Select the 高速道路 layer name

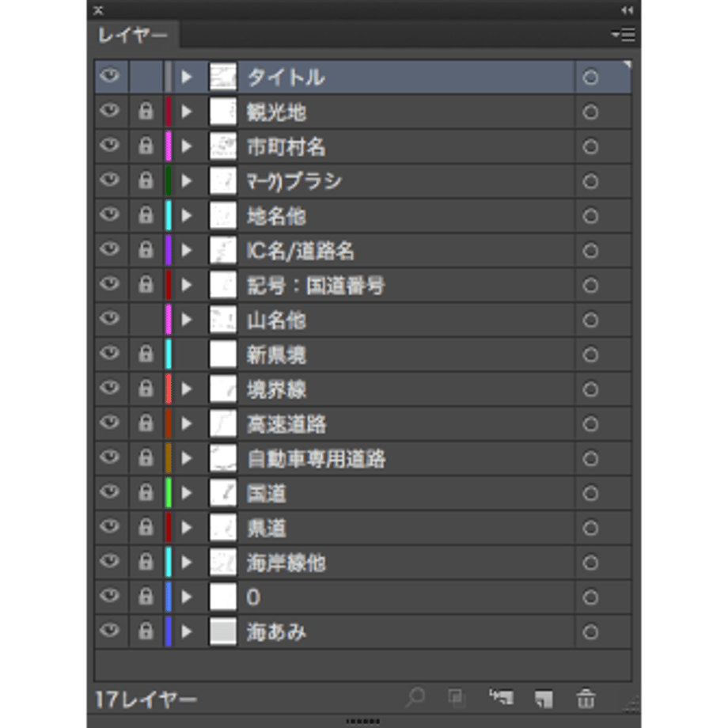point(286,424)
